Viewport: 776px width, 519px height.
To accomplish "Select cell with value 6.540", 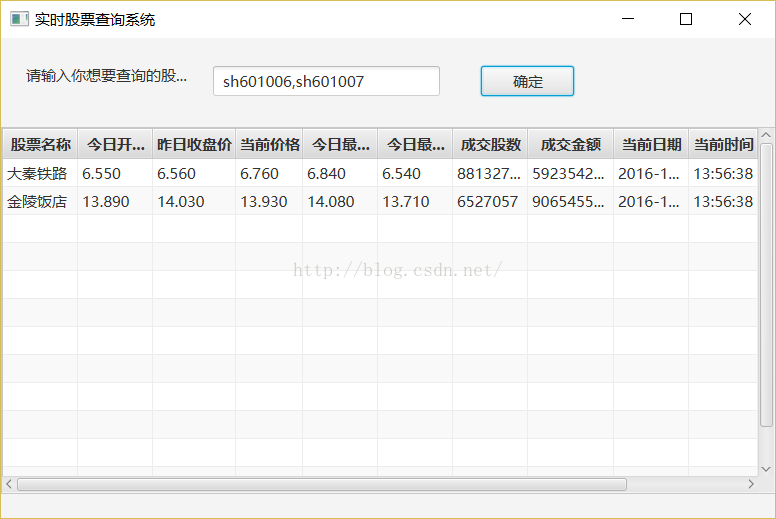I will pyautogui.click(x=415, y=173).
